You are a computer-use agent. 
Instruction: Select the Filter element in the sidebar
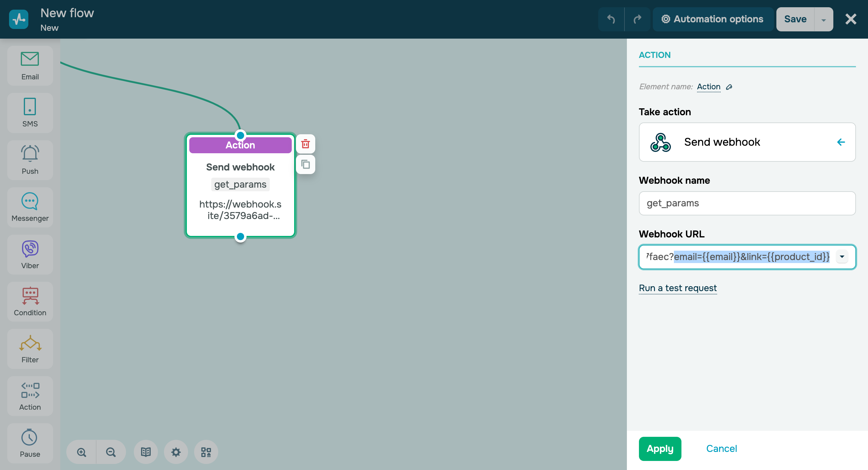(30, 348)
